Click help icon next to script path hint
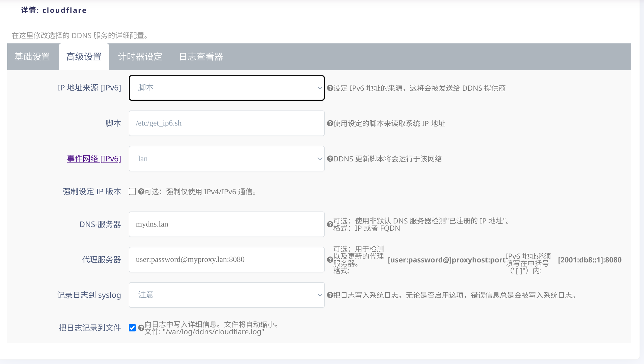This screenshot has height=364, width=644. pyautogui.click(x=330, y=124)
